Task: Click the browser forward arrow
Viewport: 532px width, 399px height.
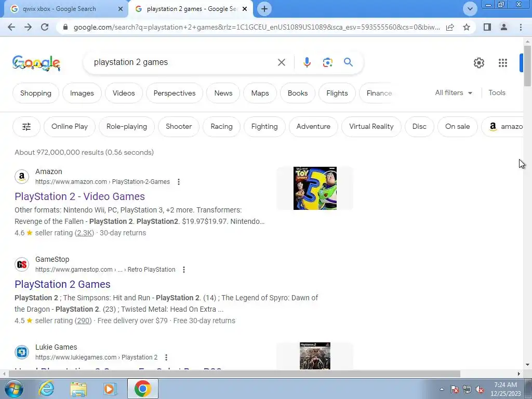Action: point(28,27)
